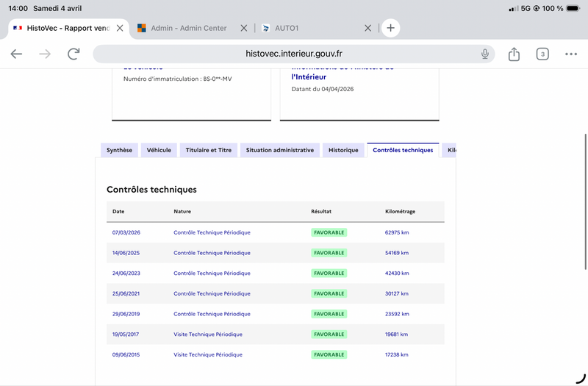Open the Safari share sheet icon
The width and height of the screenshot is (588, 386).
[x=514, y=54]
